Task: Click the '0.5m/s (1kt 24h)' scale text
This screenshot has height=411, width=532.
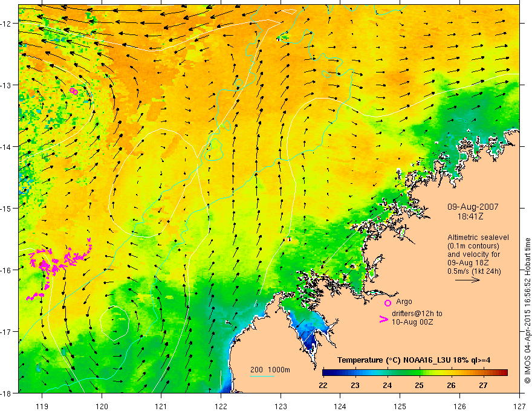Action: (x=474, y=271)
